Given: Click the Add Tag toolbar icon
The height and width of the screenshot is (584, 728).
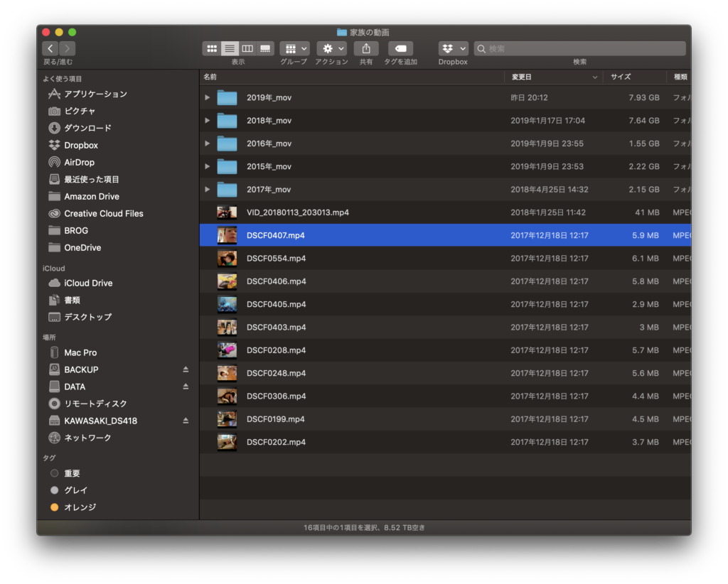Looking at the screenshot, I should (400, 48).
